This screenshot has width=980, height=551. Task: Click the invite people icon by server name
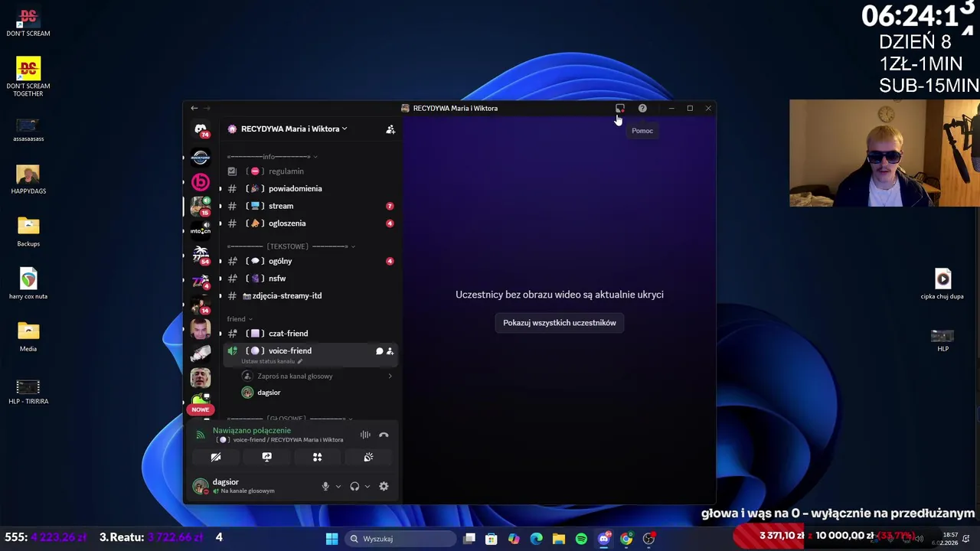[390, 129]
